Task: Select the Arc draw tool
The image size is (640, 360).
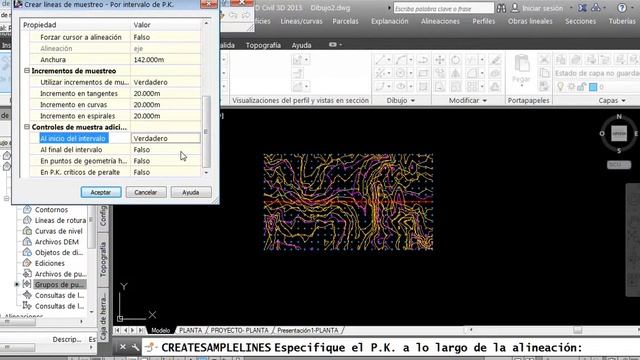Action: click(401, 60)
